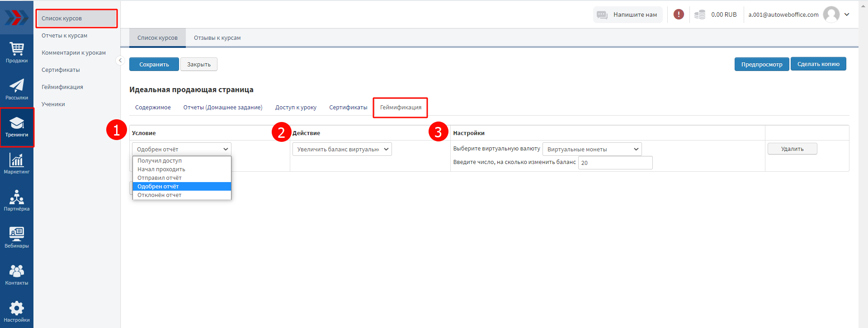Switch to Отзывы к курсам tab
The image size is (868, 328).
(217, 38)
